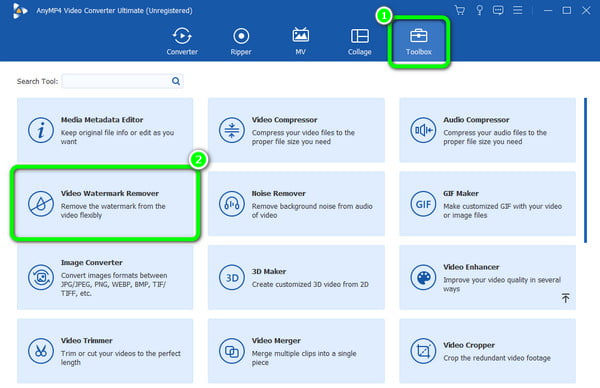Click the shopping cart purchase icon
This screenshot has height=388, width=600.
click(460, 10)
